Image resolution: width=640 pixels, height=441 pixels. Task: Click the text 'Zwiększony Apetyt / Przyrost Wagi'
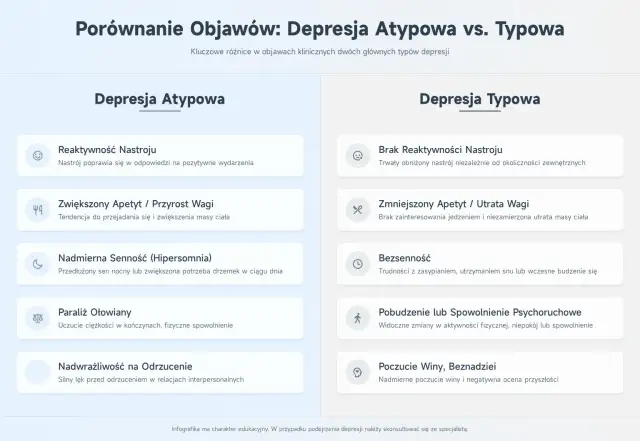[136, 204]
